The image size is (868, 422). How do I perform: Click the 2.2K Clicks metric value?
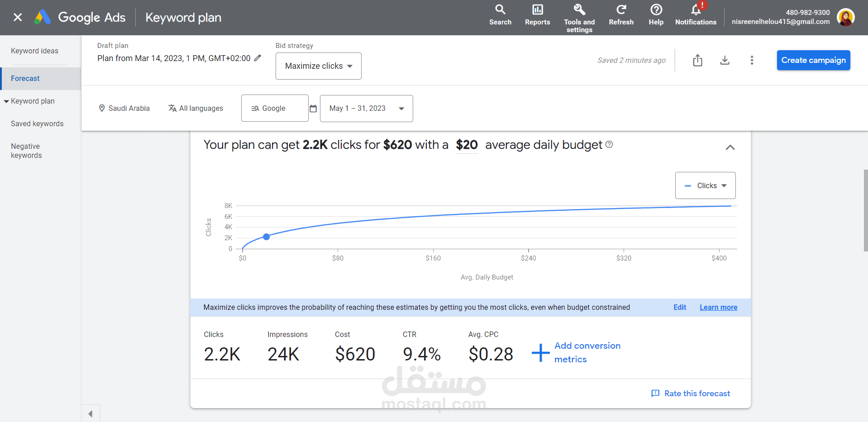click(x=222, y=354)
